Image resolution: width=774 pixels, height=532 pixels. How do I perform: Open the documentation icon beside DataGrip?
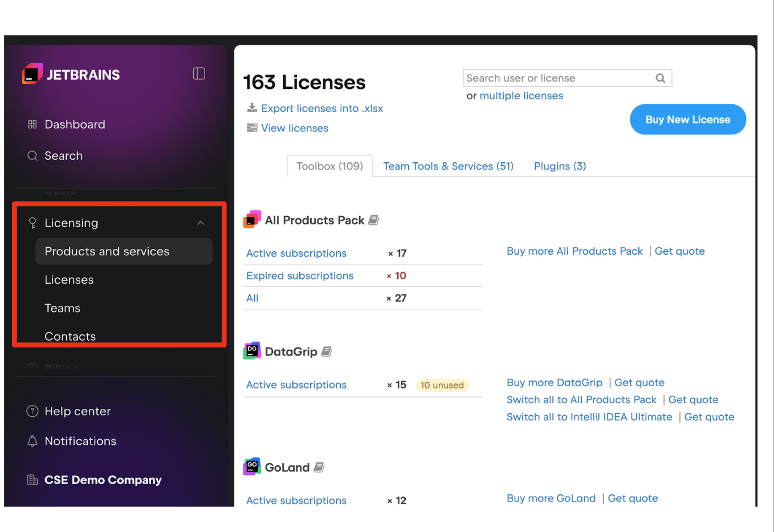[327, 352]
